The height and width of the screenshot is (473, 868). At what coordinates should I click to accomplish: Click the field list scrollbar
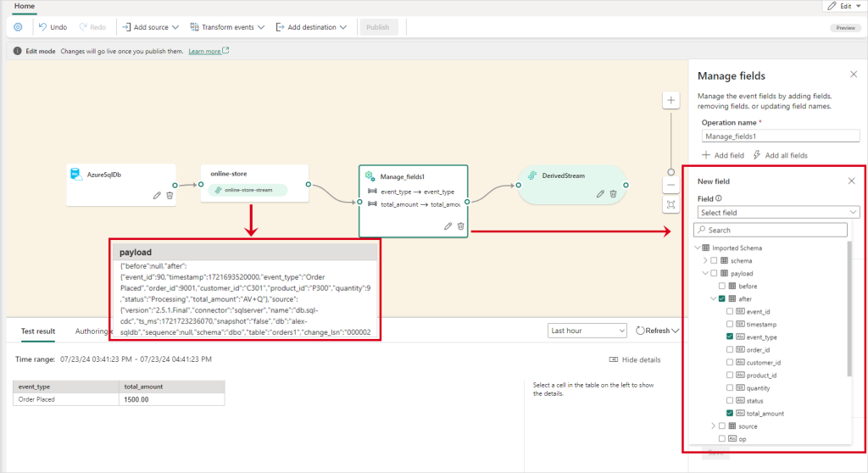pyautogui.click(x=849, y=309)
